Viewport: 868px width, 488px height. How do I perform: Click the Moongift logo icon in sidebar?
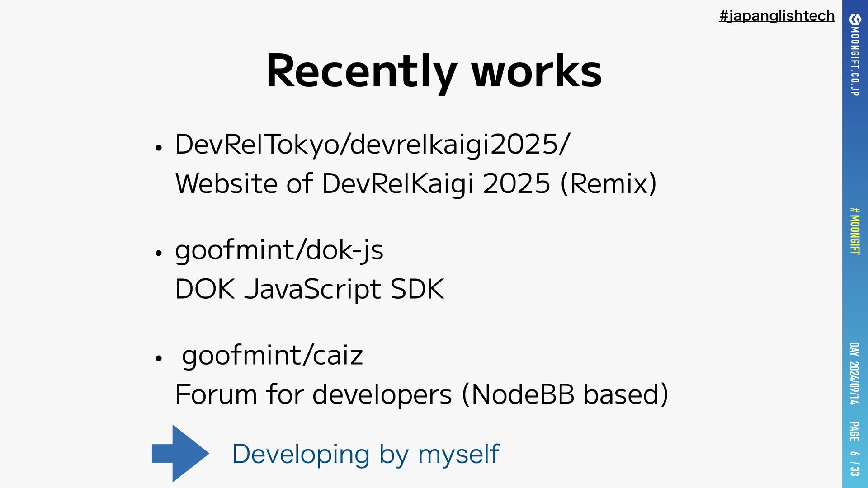click(x=854, y=19)
